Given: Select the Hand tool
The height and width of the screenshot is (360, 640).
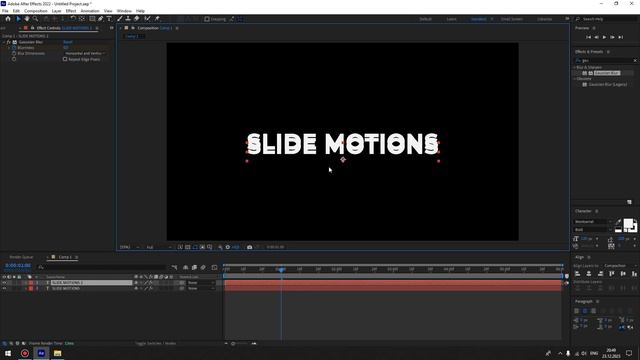Looking at the screenshot, I should tap(27, 19).
